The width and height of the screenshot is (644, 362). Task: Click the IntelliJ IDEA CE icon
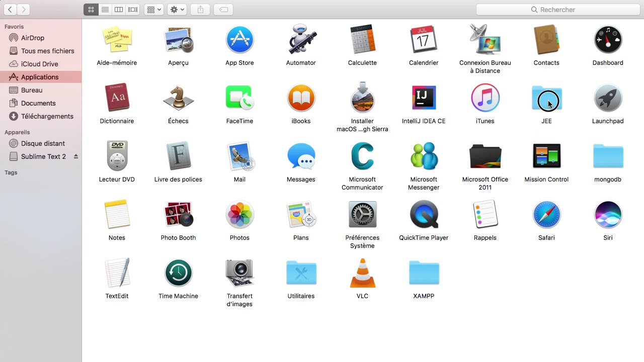[x=424, y=98]
